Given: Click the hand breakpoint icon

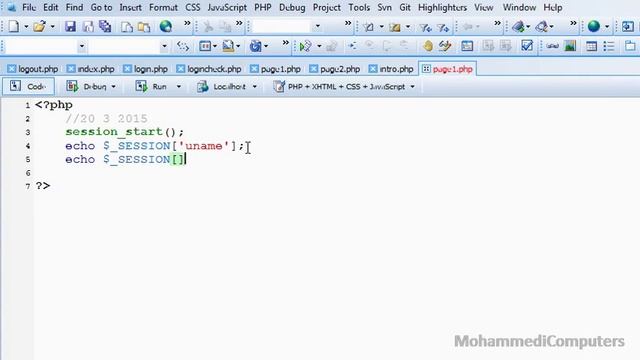Looking at the screenshot, I should tap(428, 46).
